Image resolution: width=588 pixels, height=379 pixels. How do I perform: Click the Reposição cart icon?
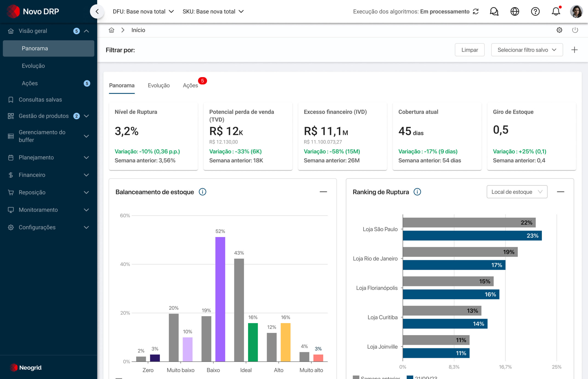(11, 192)
